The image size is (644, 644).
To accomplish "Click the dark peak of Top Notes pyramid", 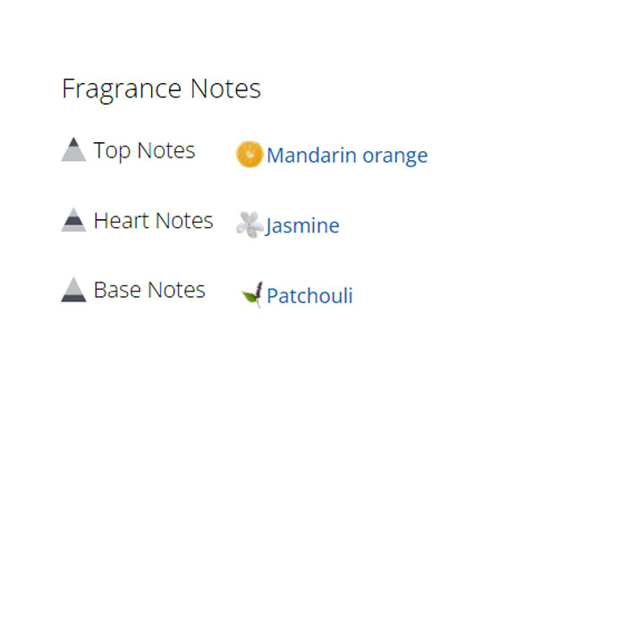I will click(x=73, y=141).
